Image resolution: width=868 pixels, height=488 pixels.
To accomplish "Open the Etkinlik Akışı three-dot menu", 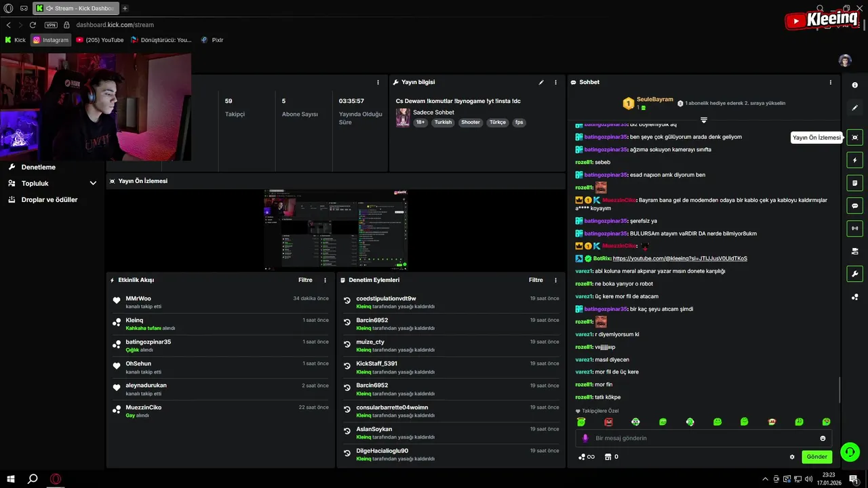I will pyautogui.click(x=325, y=280).
